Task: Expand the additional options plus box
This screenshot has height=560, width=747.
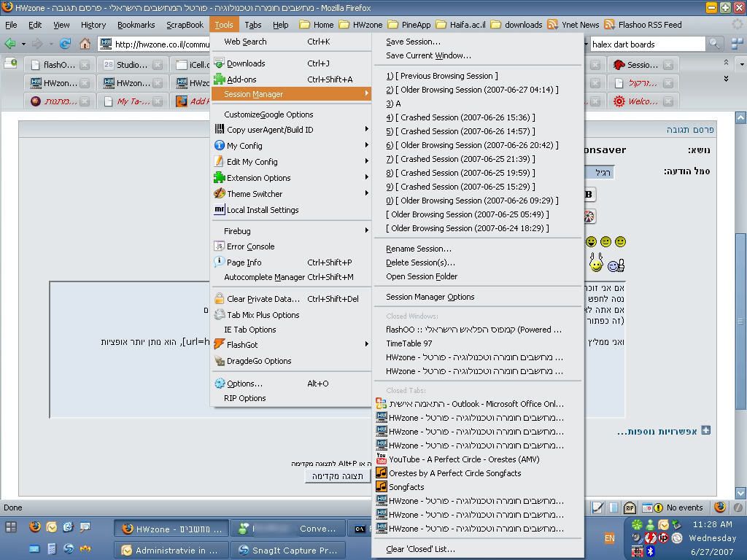Action: click(705, 430)
